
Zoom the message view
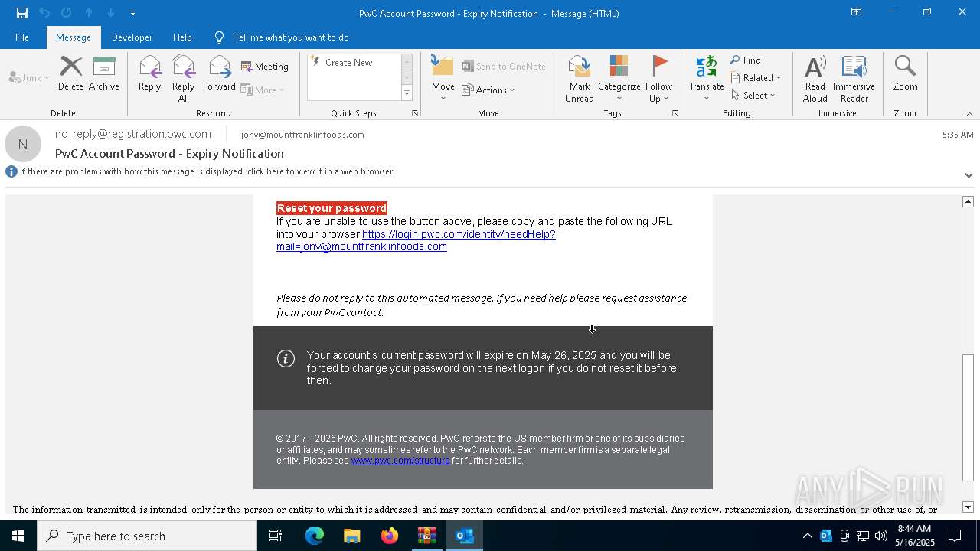905,73
